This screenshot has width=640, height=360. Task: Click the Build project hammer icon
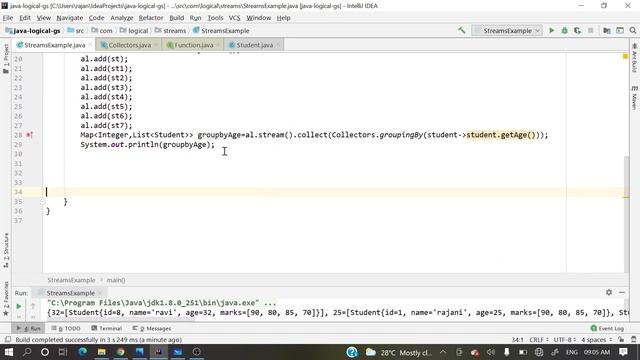tap(461, 30)
